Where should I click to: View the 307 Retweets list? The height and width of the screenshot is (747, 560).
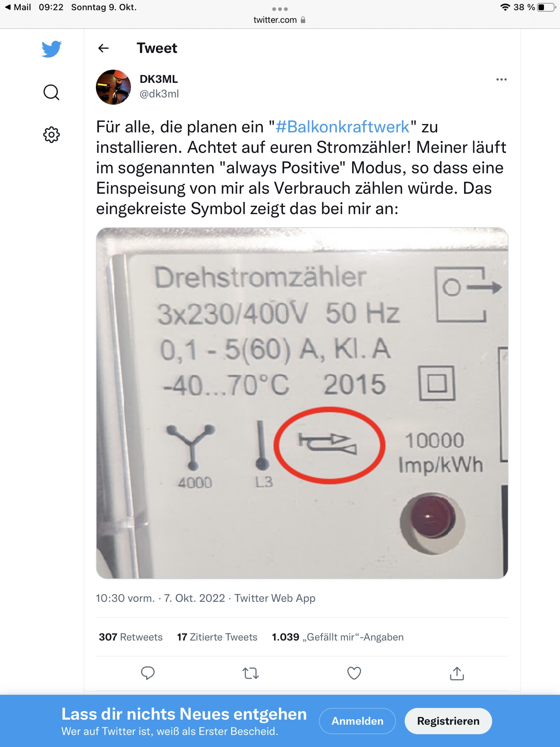[x=131, y=637]
